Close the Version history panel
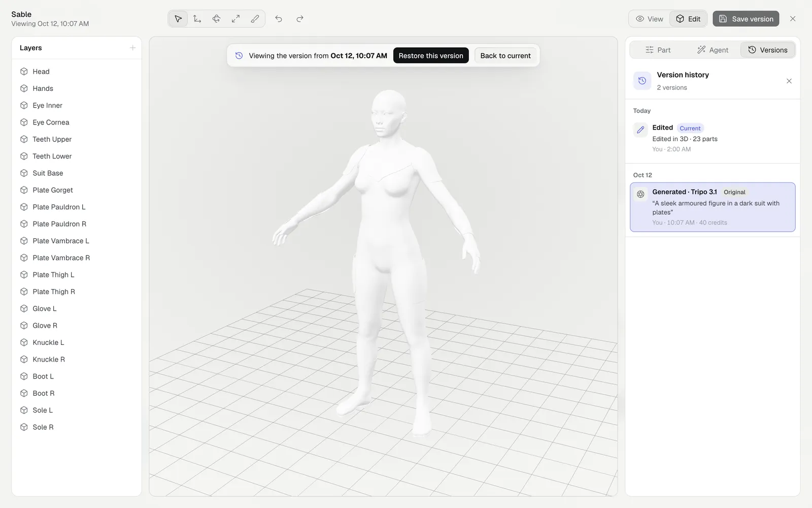The height and width of the screenshot is (508, 812). pos(789,81)
